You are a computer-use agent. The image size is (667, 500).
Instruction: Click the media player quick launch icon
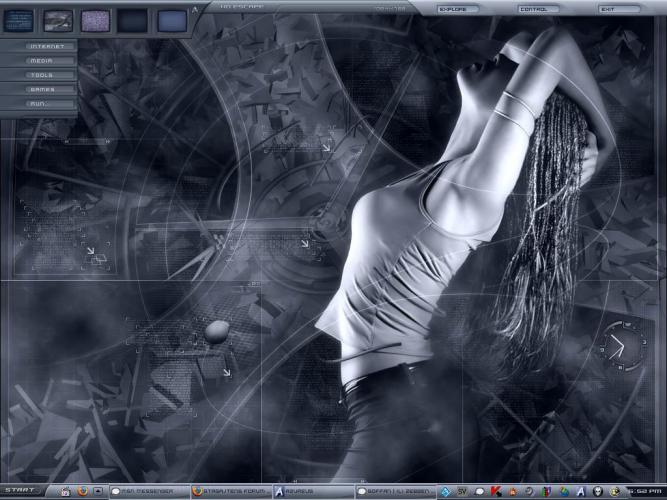[x=98, y=491]
